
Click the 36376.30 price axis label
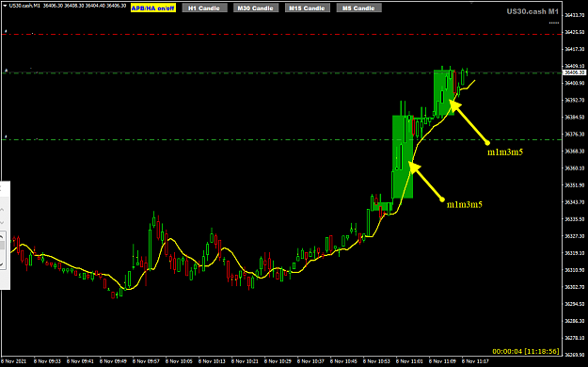pos(574,134)
